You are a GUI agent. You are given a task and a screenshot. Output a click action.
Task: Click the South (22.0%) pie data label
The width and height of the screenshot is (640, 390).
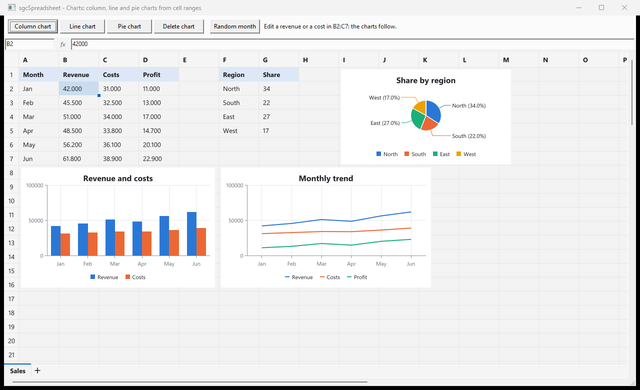pyautogui.click(x=469, y=136)
